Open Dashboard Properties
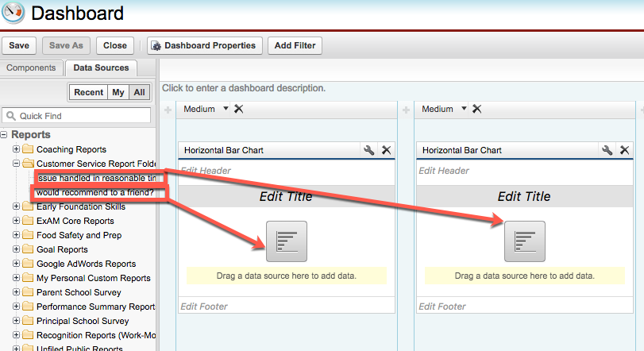 (204, 45)
